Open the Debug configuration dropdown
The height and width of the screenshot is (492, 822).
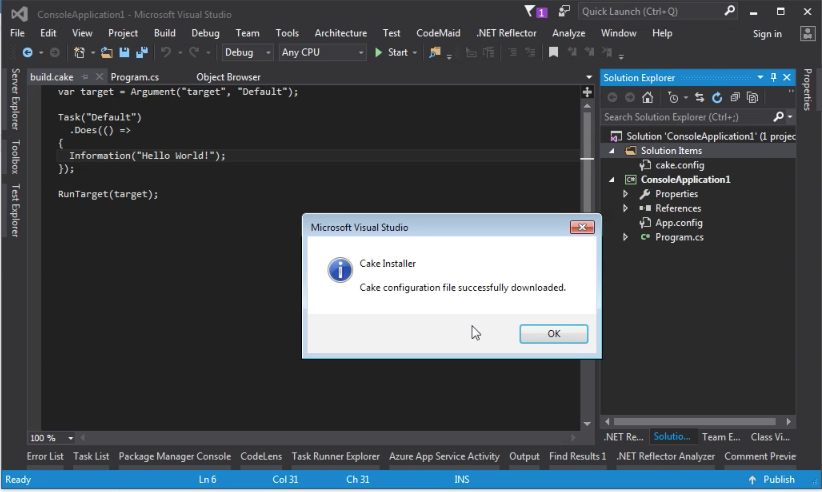(x=268, y=52)
